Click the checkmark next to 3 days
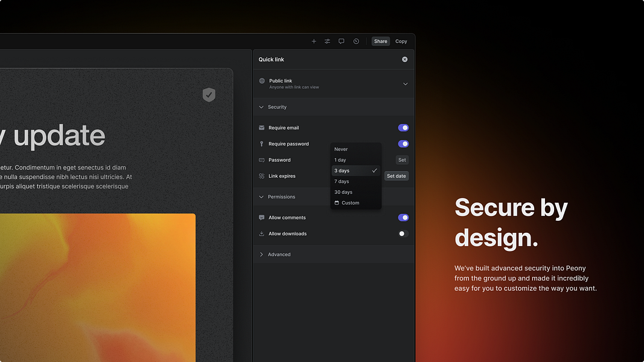Image resolution: width=644 pixels, height=362 pixels. tap(375, 171)
